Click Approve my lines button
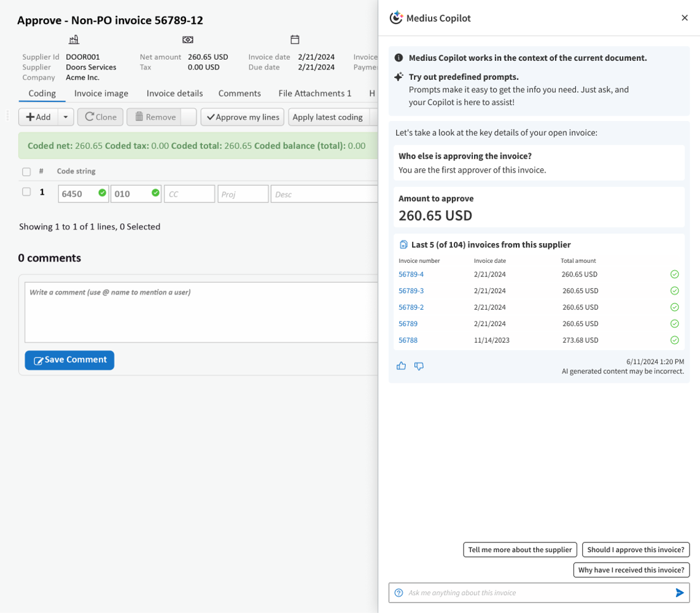The image size is (700, 613). point(243,117)
